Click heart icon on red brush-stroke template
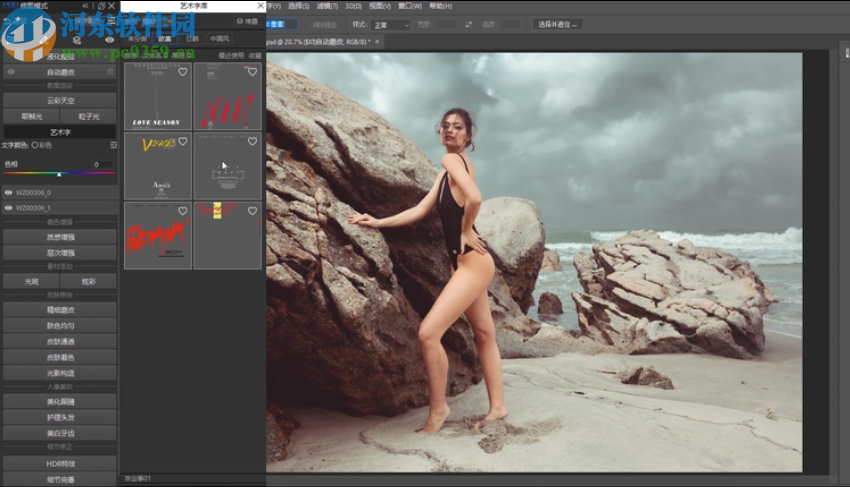The height and width of the screenshot is (487, 850). pyautogui.click(x=252, y=72)
